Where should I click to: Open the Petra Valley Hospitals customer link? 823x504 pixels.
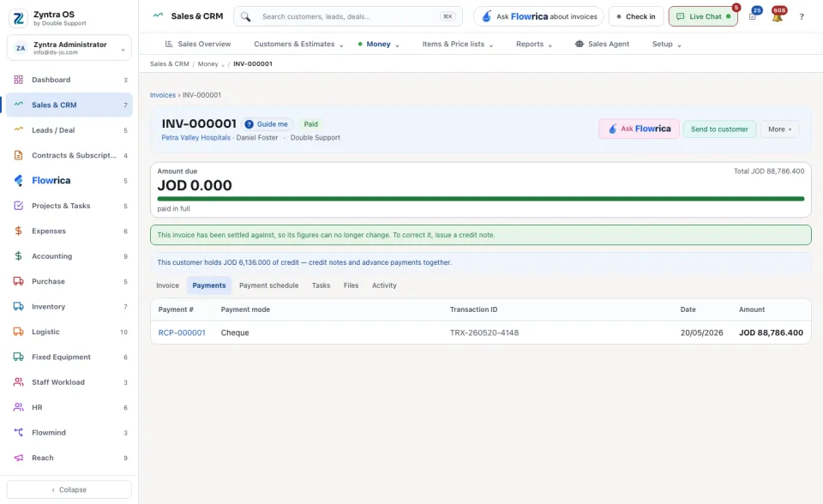[x=195, y=137]
